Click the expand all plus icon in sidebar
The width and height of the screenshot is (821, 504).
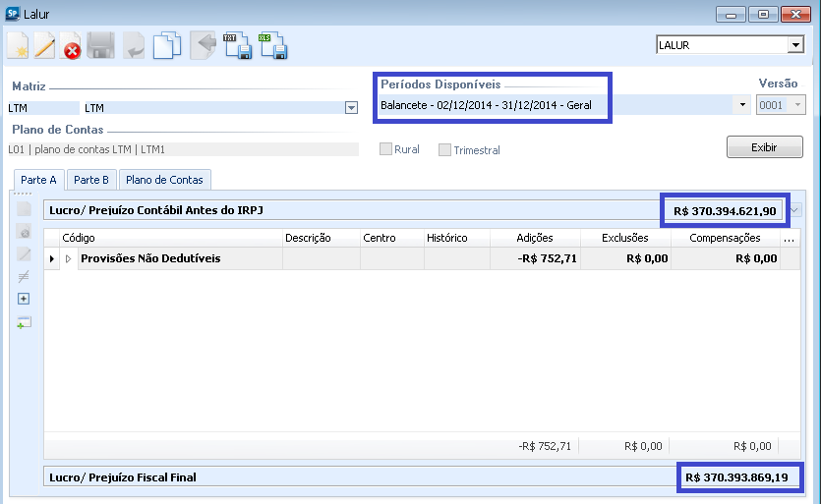coord(24,299)
